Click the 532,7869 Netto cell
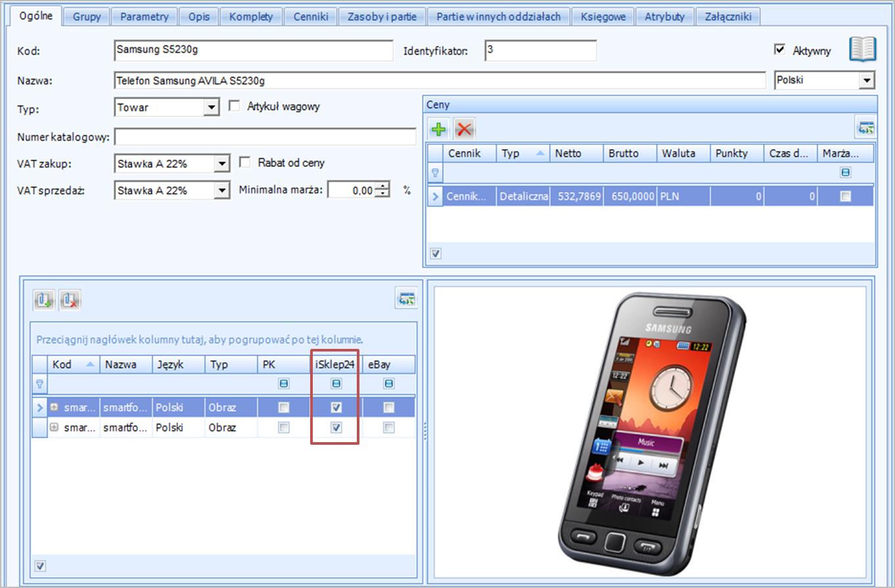 [576, 196]
